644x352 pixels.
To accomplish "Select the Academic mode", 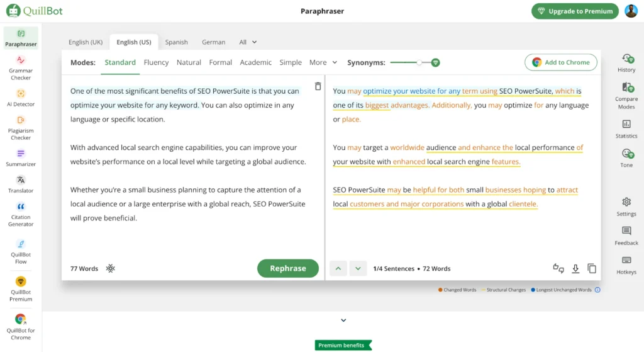I will 255,62.
